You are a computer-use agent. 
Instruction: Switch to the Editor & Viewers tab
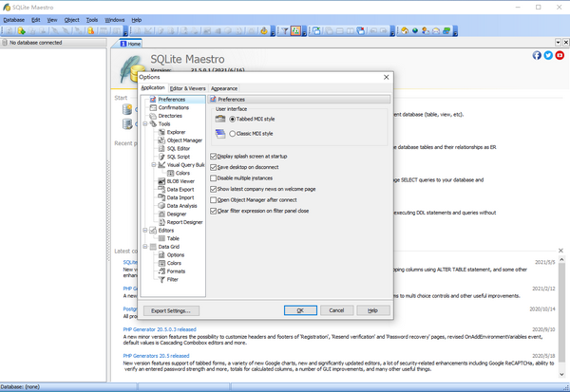coord(188,88)
